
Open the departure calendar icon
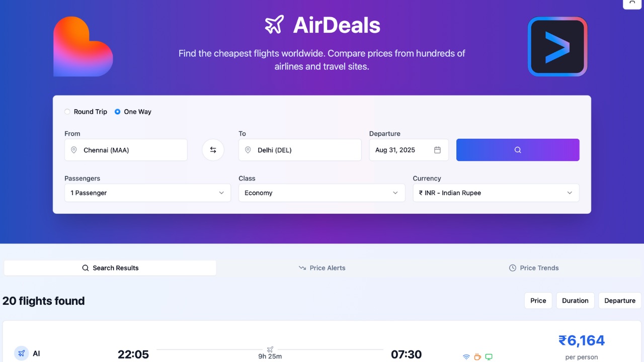pos(437,150)
